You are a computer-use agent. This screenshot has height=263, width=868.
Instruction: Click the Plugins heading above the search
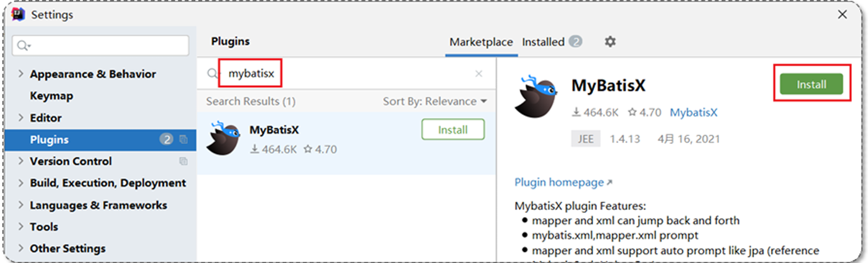pyautogui.click(x=231, y=41)
